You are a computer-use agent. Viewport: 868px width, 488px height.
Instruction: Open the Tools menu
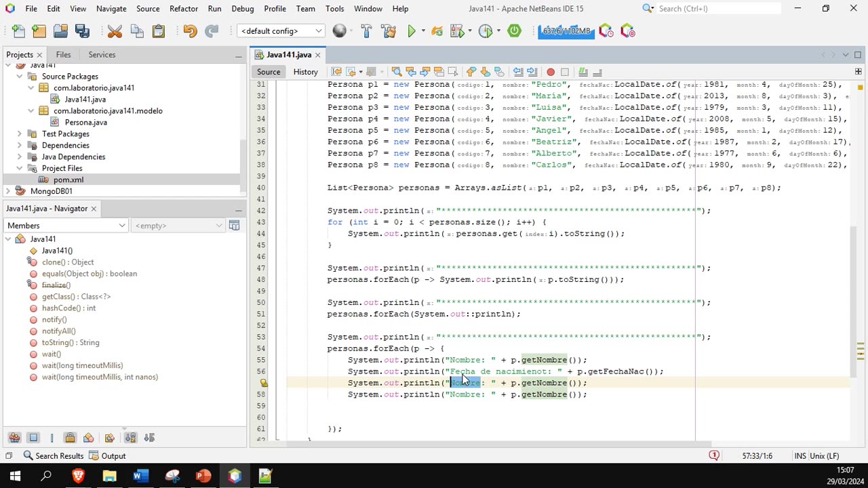[x=334, y=9]
